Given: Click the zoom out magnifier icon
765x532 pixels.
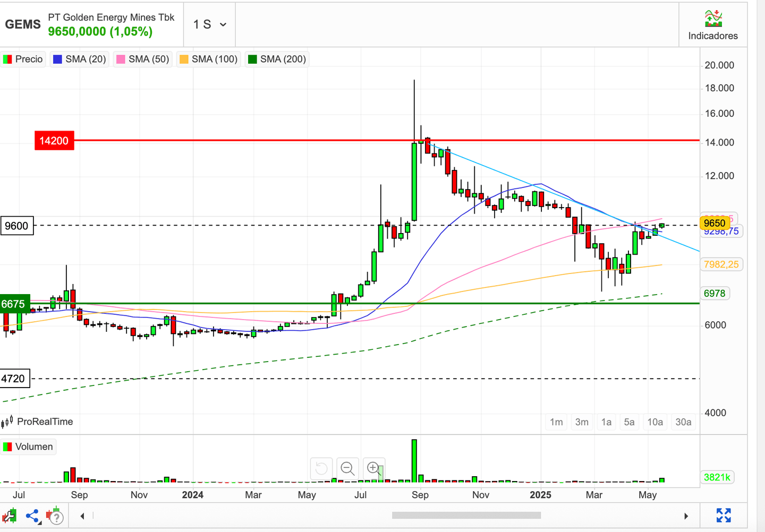Looking at the screenshot, I should (x=347, y=468).
